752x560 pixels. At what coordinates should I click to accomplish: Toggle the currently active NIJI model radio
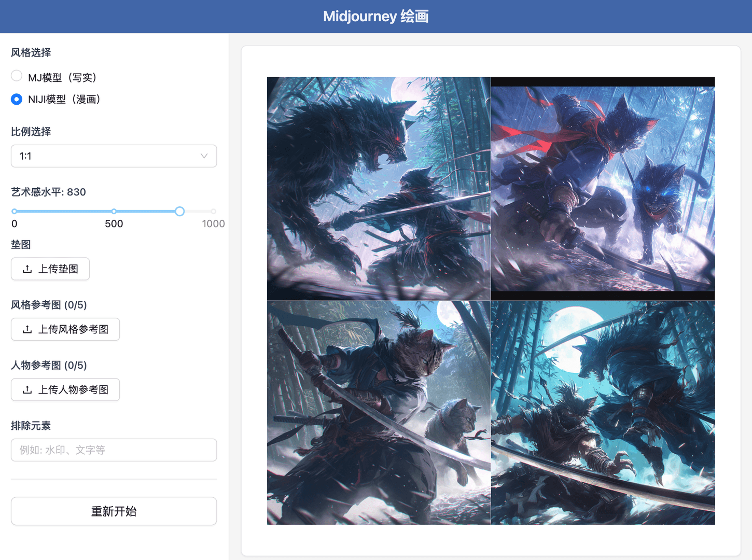click(x=16, y=99)
